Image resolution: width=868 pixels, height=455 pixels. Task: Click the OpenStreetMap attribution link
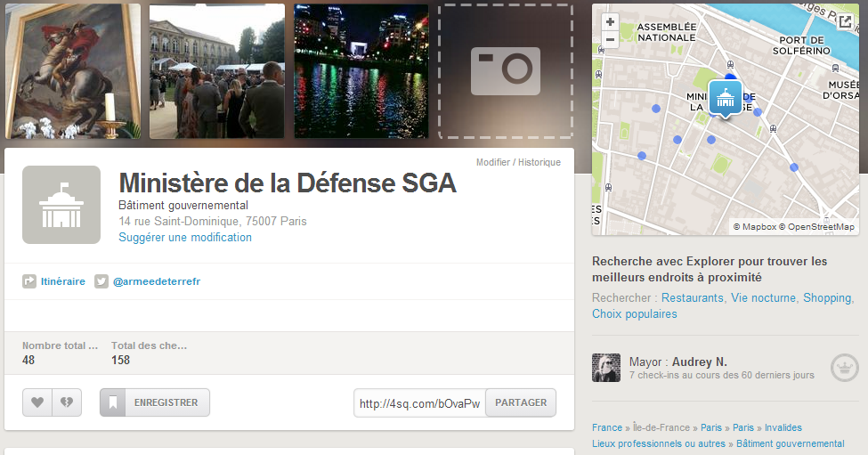click(x=816, y=226)
